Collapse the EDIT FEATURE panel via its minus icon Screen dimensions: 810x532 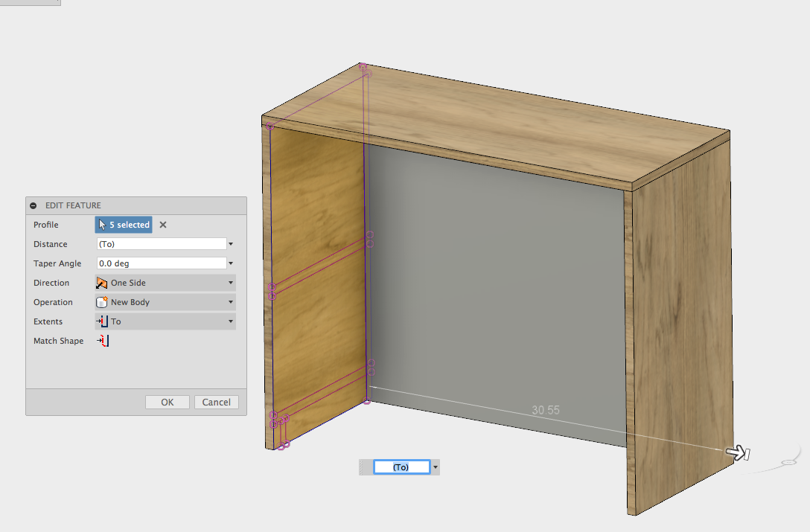point(32,205)
